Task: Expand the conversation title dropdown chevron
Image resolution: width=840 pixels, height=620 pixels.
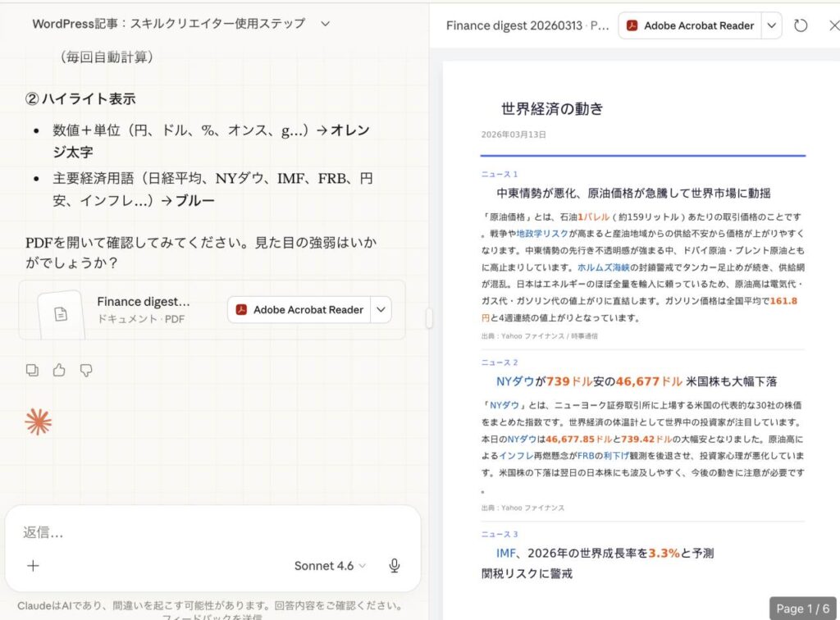Action: 325,24
